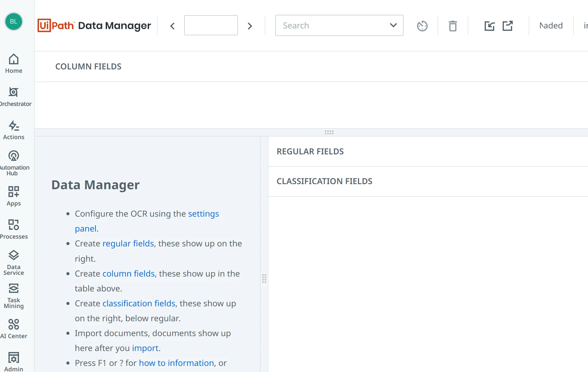Follow the regular fields link

[x=128, y=244]
